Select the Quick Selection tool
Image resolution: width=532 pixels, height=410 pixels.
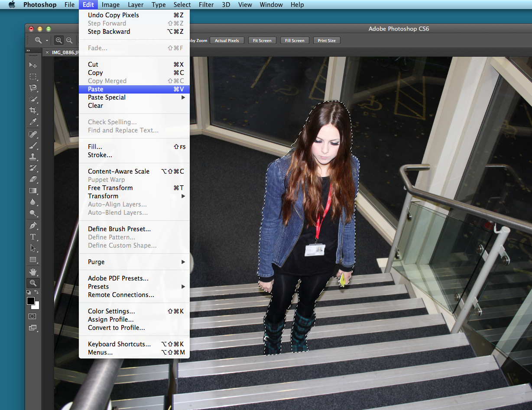[33, 99]
